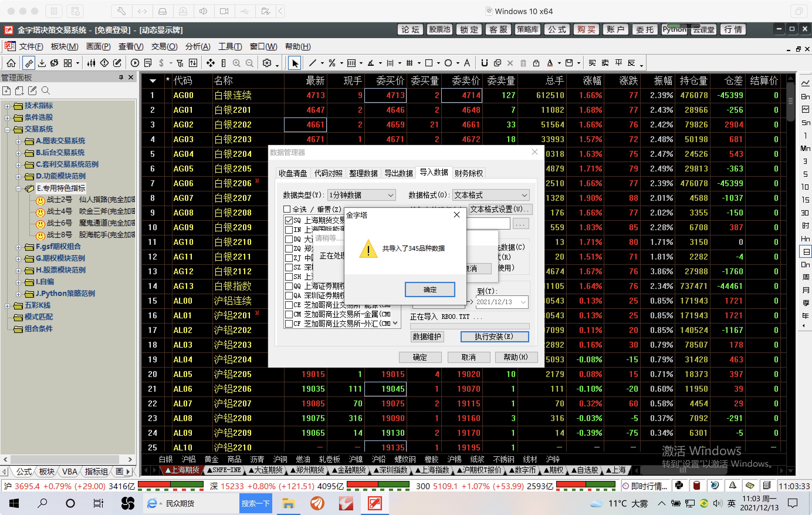Click the settings gear toolbar icon
812x515 pixels.
(x=267, y=63)
